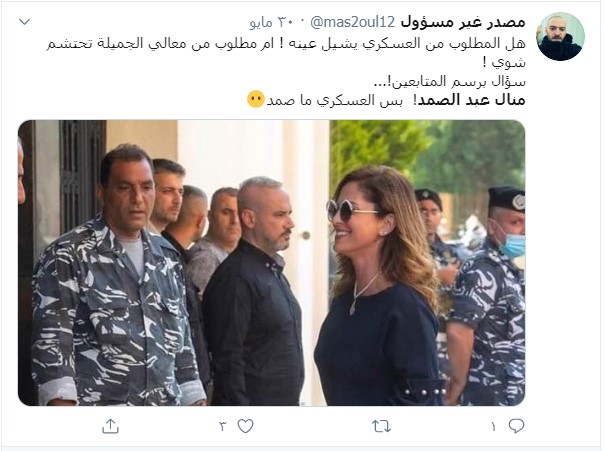Open the author's profile picture avatar
Viewport: 604px width, 451px height.
(560, 36)
